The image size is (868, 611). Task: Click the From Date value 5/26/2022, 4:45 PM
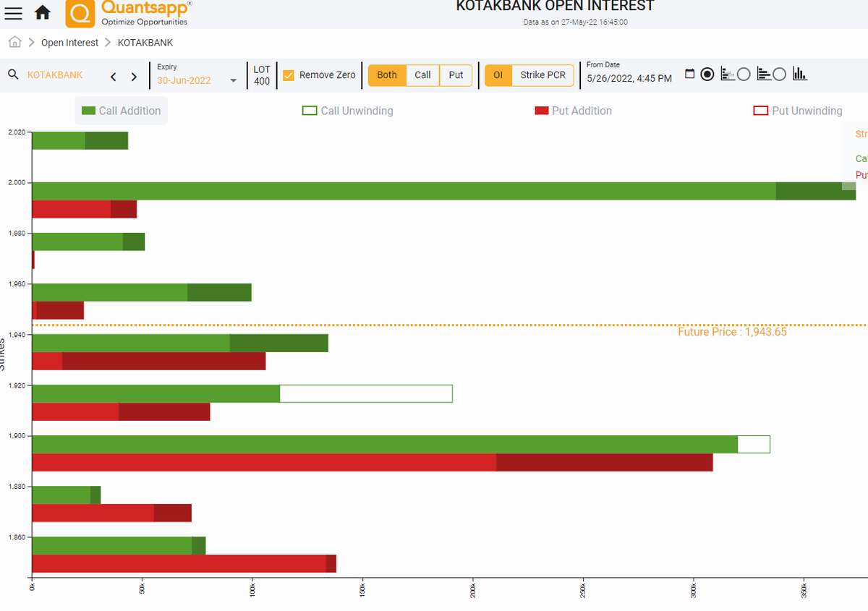pos(629,78)
